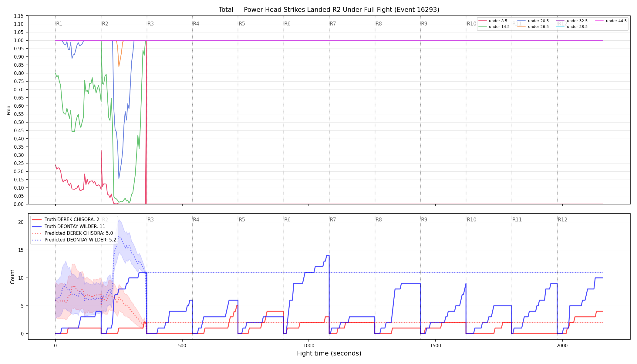Screen dimensions: 637x364
Task: Click the 0.50 tick on the Prob axis
Action: [19, 122]
